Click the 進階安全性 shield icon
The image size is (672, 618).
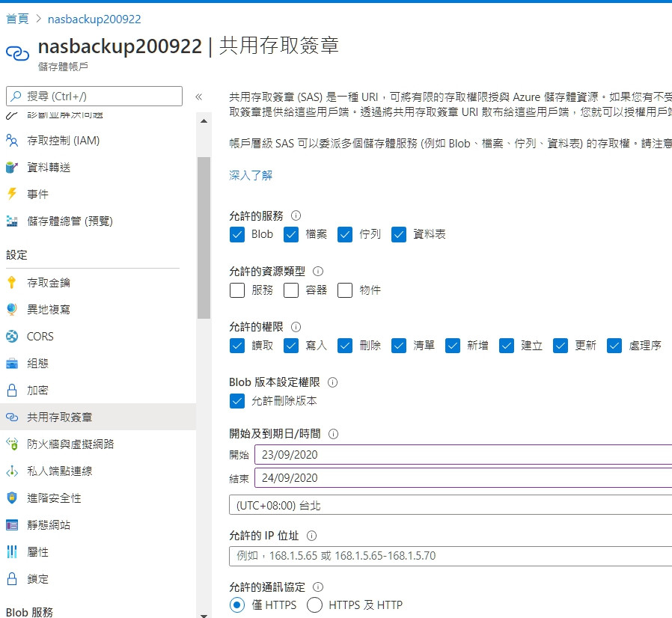pos(12,498)
